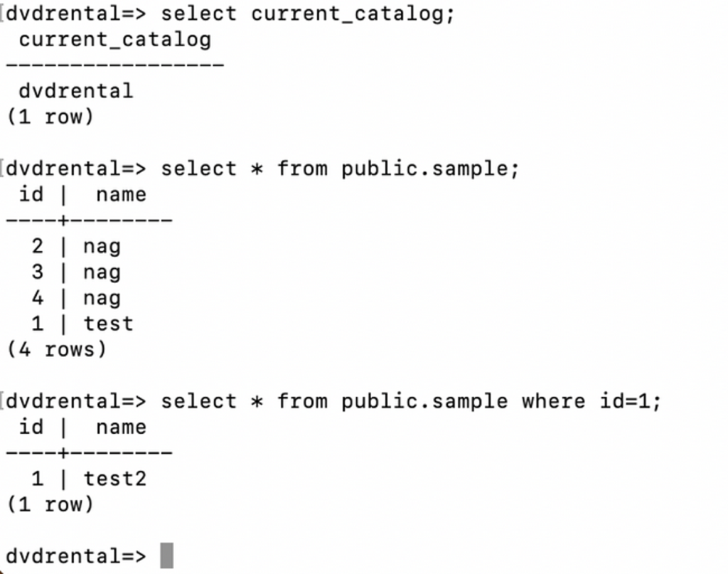Click the row with id 2 nag
728x574 pixels.
coord(76,246)
